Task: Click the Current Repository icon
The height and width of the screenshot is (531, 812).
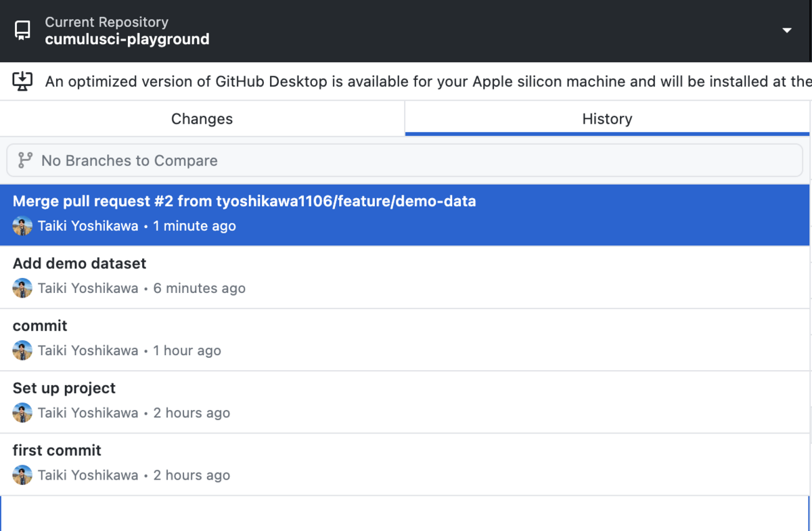Action: click(x=22, y=30)
